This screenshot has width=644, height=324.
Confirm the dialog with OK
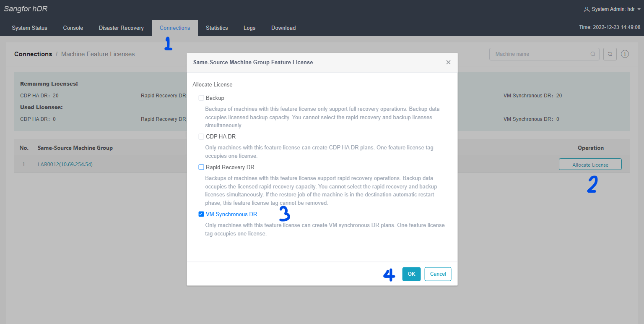pyautogui.click(x=411, y=274)
